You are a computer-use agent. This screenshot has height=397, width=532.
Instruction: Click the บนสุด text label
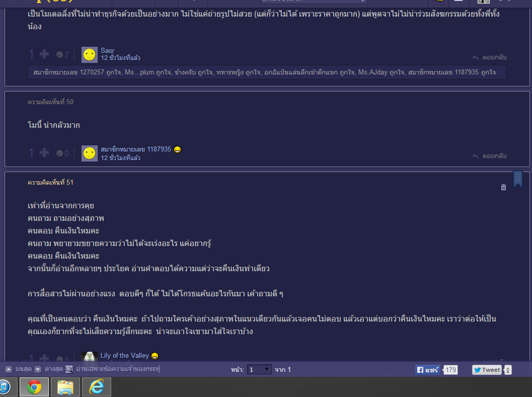[24, 369]
